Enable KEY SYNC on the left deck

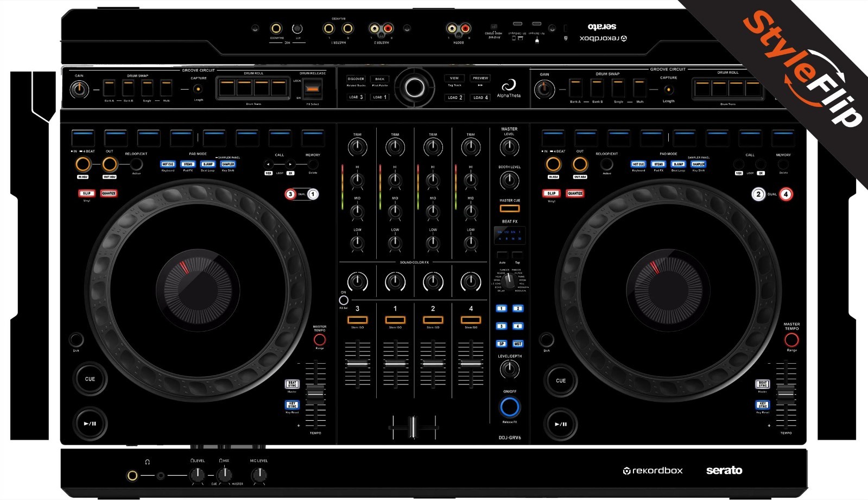(292, 405)
